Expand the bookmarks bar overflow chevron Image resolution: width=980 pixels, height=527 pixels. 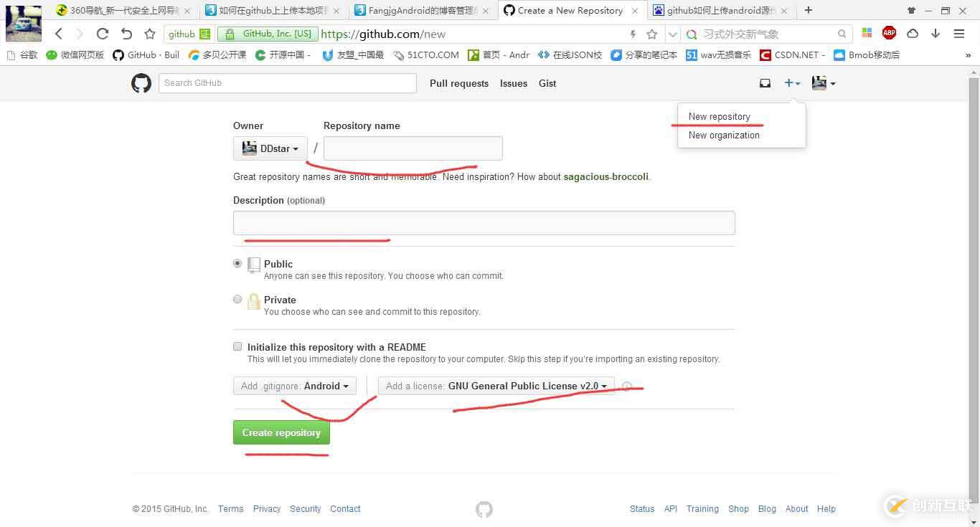968,55
